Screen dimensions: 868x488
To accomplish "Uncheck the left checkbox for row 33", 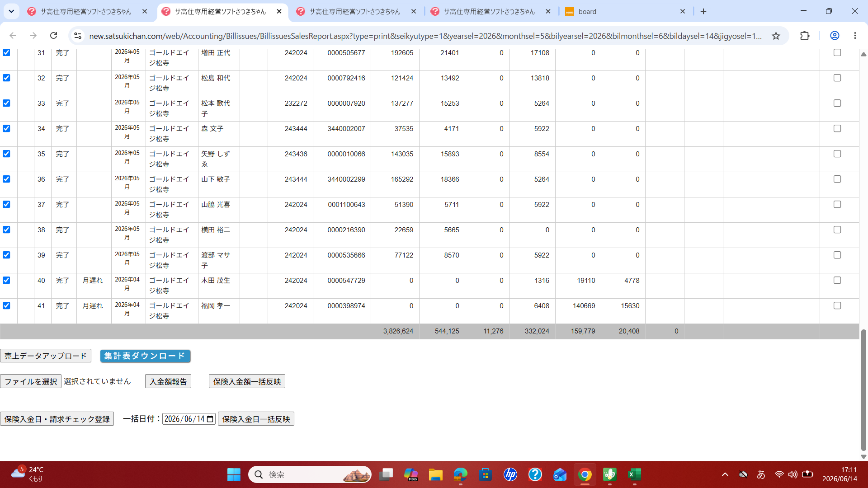I will point(6,103).
